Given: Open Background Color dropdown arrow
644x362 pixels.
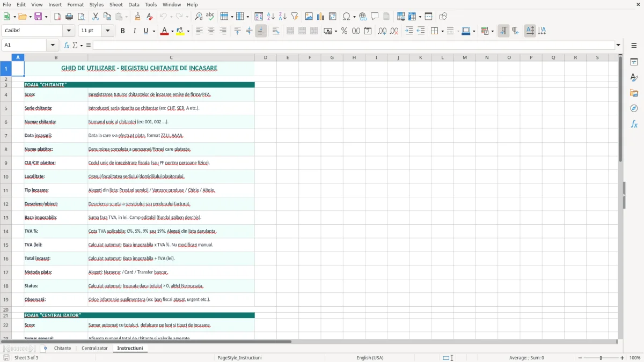Looking at the screenshot, I should coord(188,31).
